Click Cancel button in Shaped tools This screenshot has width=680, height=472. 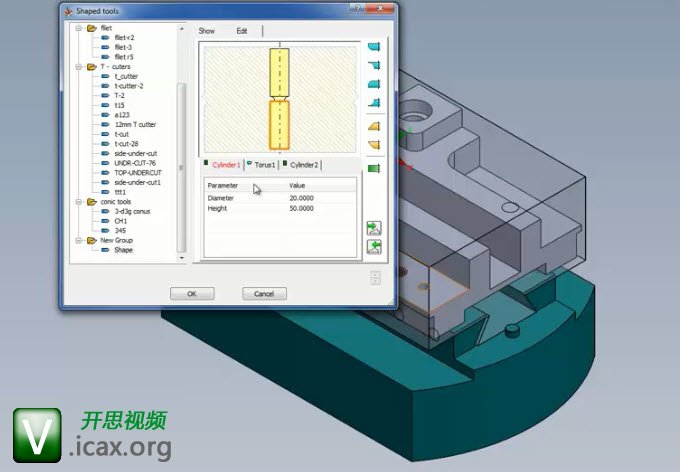pyautogui.click(x=264, y=294)
